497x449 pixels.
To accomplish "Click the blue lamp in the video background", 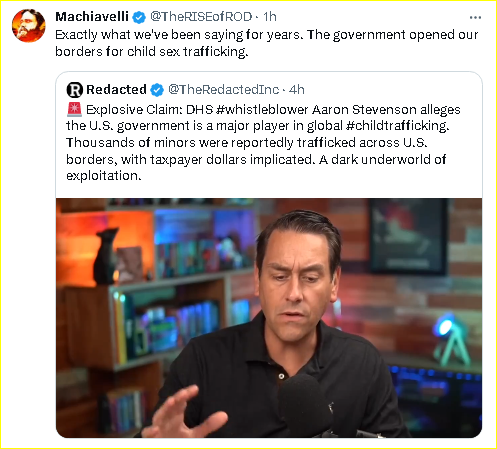I will (x=450, y=342).
